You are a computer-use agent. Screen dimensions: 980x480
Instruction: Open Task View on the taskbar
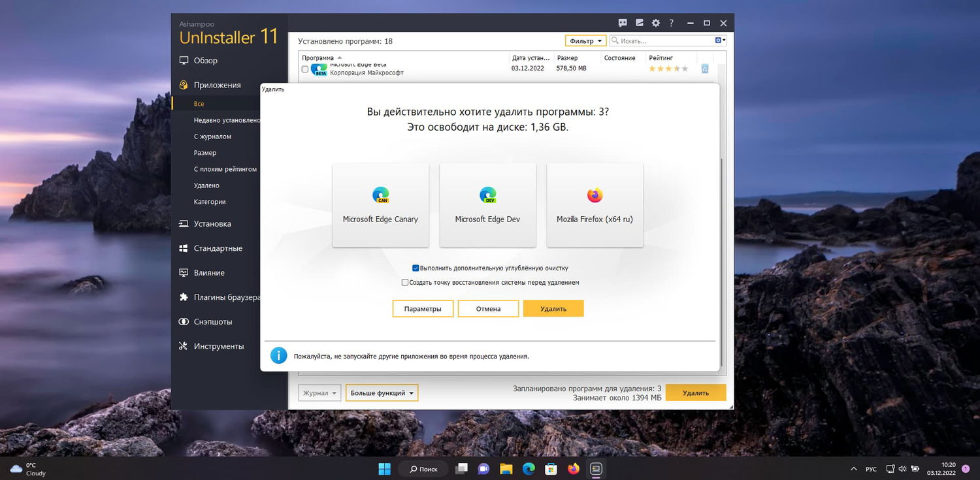pyautogui.click(x=462, y=468)
